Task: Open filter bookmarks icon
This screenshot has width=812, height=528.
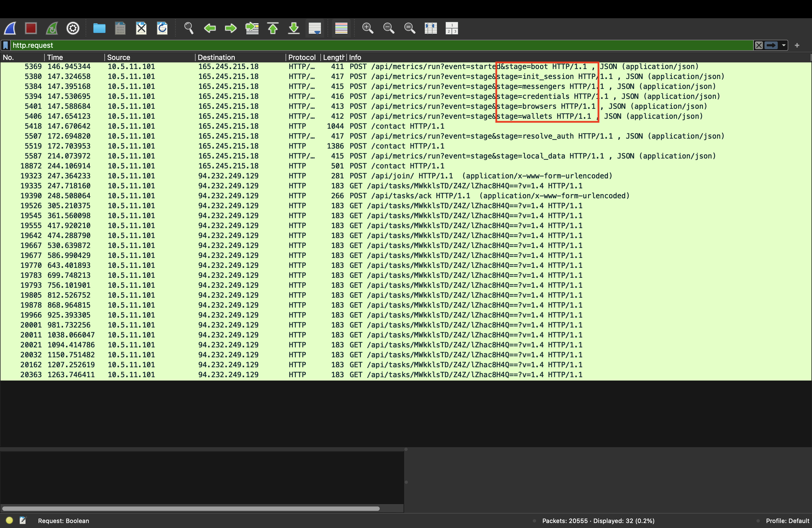Action: pos(6,45)
